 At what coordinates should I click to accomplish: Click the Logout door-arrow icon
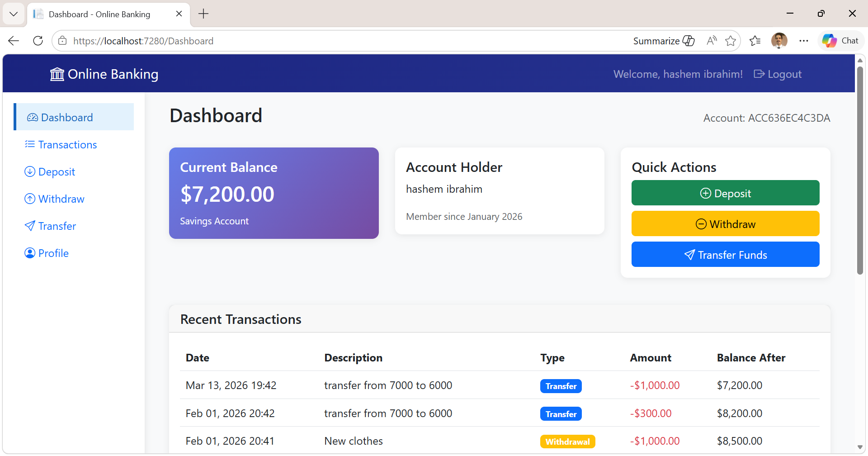(x=759, y=74)
